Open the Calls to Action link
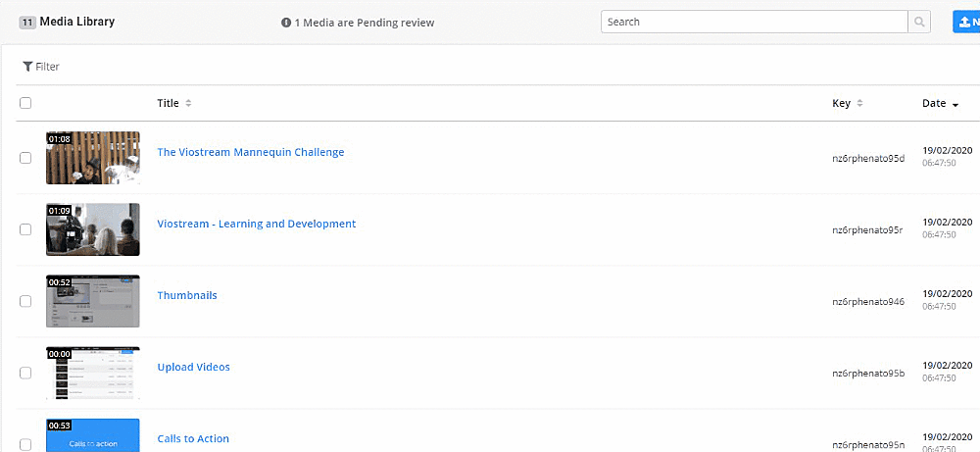The height and width of the screenshot is (452, 980). (x=193, y=439)
